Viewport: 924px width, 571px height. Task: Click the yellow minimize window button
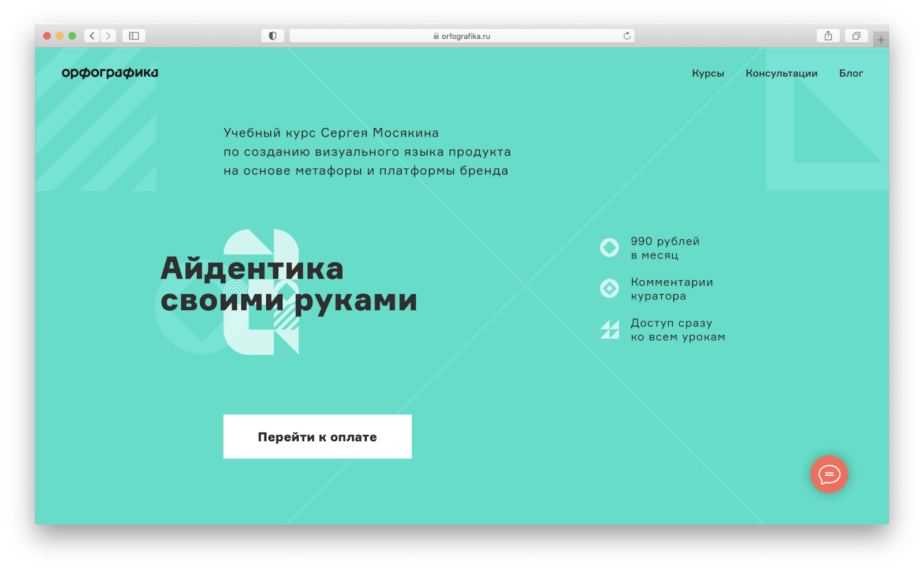59,36
